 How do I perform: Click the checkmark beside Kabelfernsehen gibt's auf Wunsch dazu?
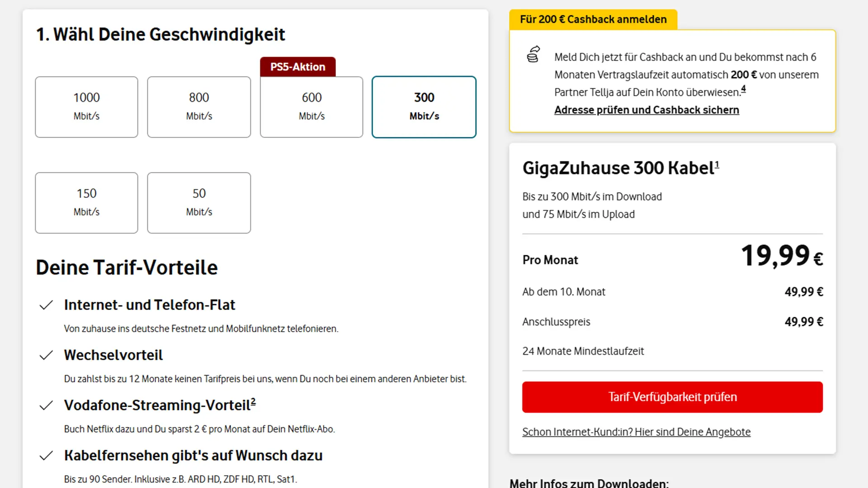47,455
